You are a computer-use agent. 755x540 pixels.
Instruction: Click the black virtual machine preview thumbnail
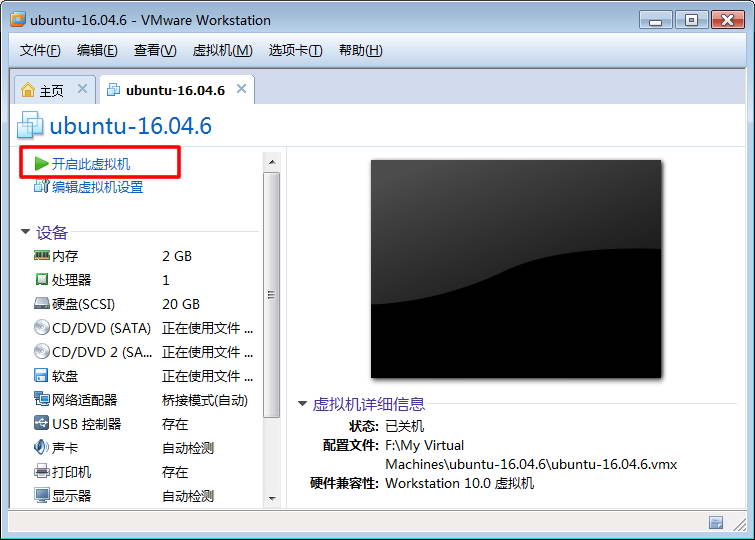pyautogui.click(x=516, y=269)
